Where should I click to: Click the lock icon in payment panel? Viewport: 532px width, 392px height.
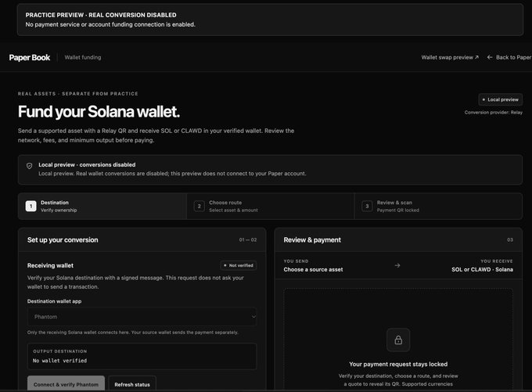(398, 340)
